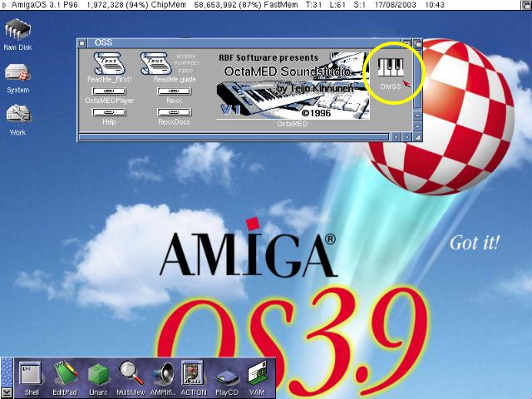Open the System drive icon
532x399 pixels.
click(18, 79)
